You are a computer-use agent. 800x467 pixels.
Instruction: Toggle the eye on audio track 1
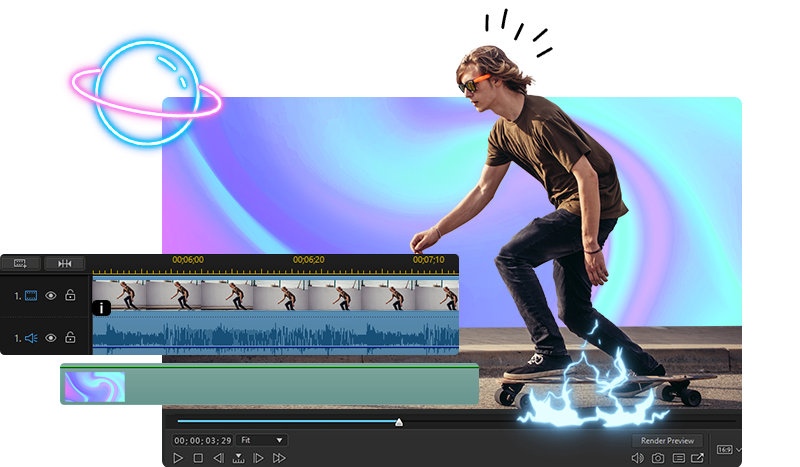(x=50, y=338)
